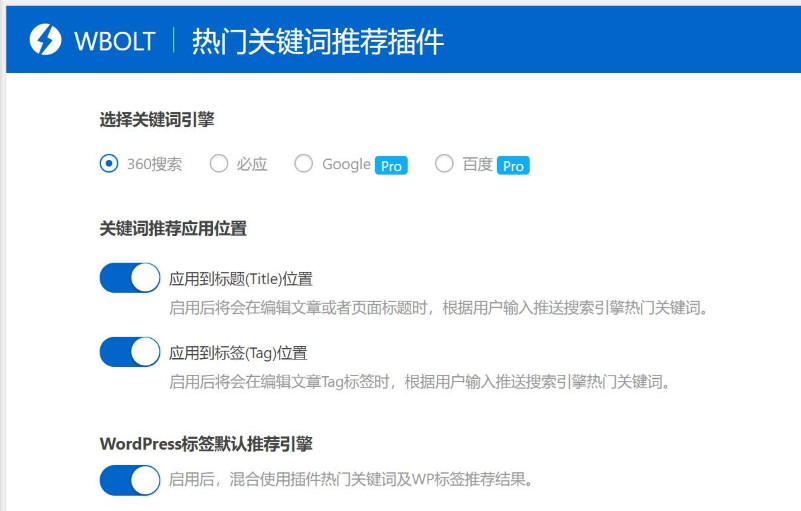Click the 应用到标签(Tag)位置 label text
This screenshot has height=511, width=801.
coord(238,353)
